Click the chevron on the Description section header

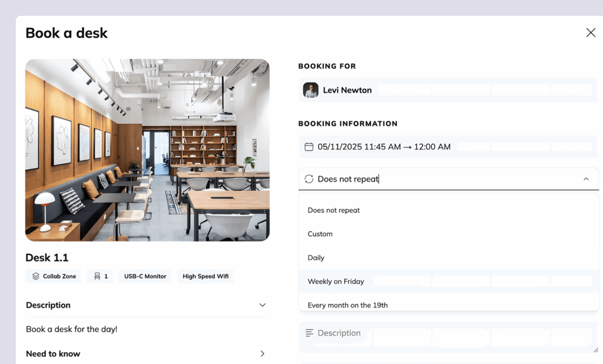pyautogui.click(x=263, y=305)
